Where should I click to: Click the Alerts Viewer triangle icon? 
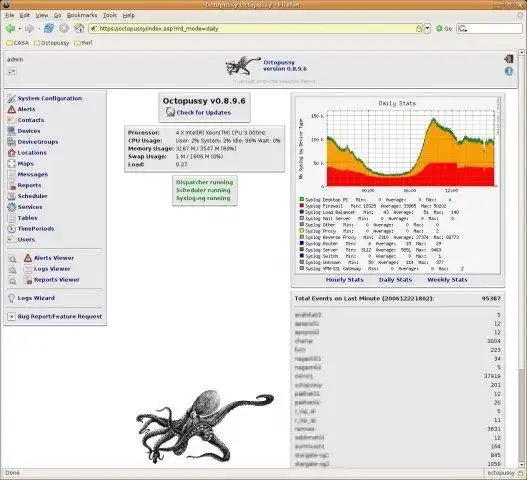tap(28, 258)
